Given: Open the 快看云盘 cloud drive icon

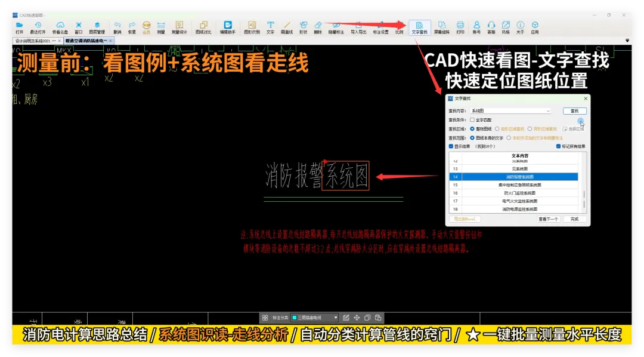Looking at the screenshot, I should (60, 27).
